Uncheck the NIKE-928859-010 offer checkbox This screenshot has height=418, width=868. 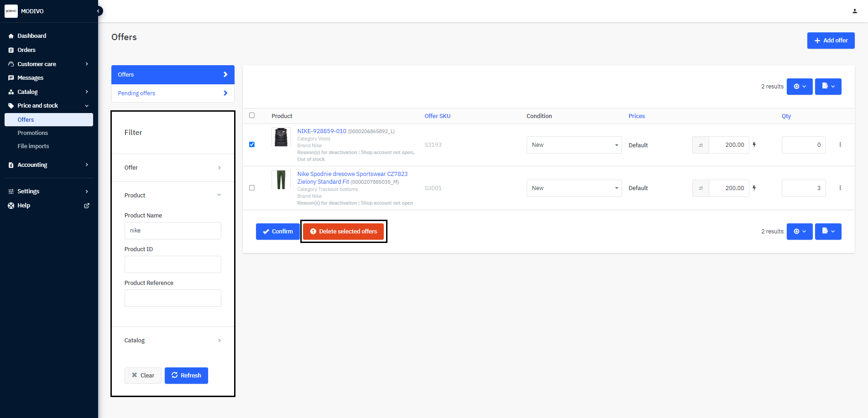[252, 144]
